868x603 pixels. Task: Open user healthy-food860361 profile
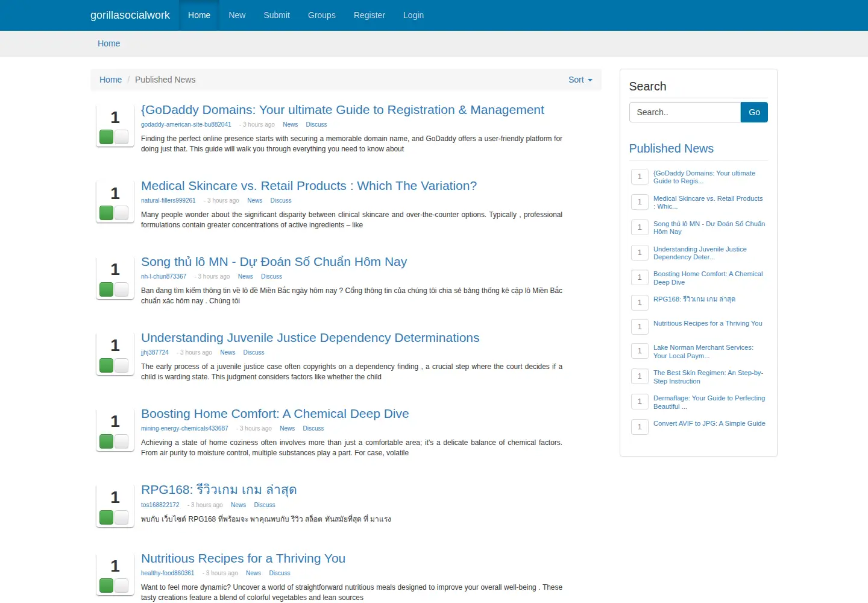click(x=168, y=573)
